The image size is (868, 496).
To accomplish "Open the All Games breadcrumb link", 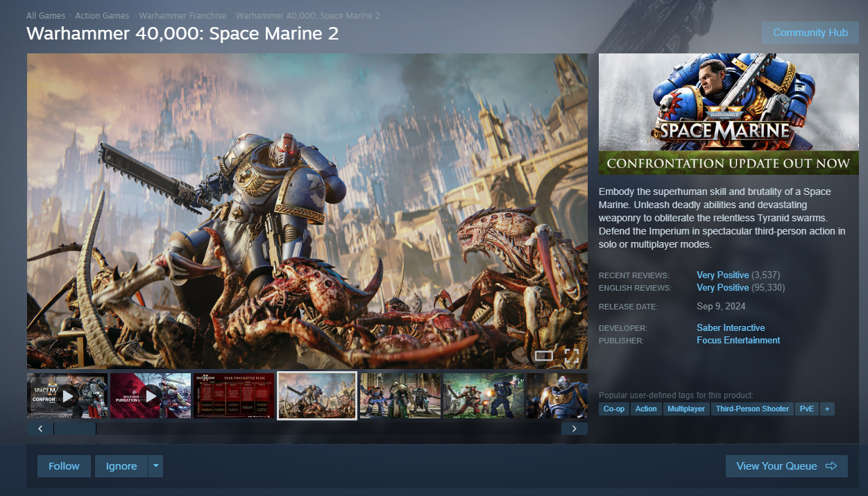I will click(46, 15).
